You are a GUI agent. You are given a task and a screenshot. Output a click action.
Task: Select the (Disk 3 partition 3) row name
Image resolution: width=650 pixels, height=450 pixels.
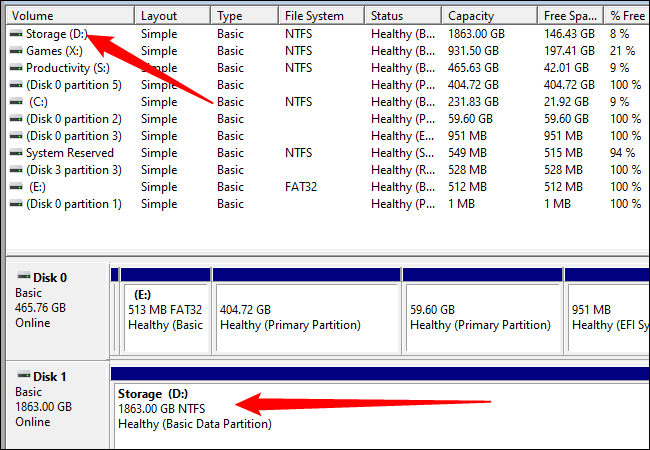coord(74,170)
